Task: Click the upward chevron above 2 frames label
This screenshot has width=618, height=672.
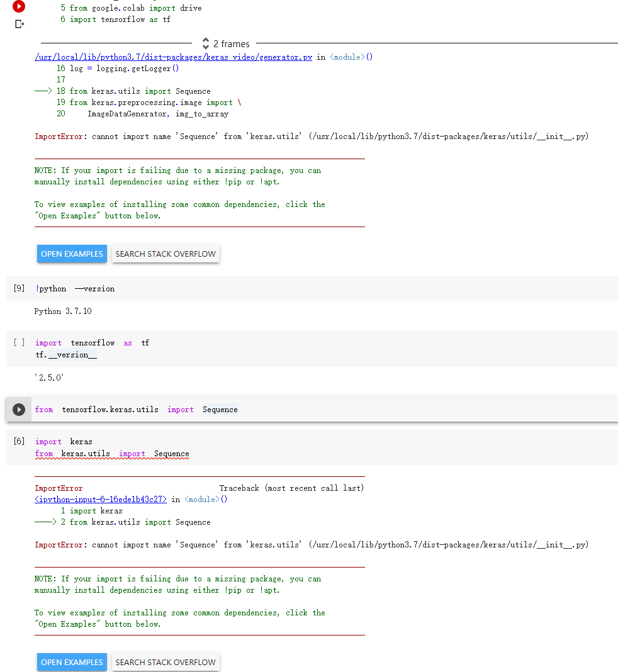Action: click(x=205, y=40)
